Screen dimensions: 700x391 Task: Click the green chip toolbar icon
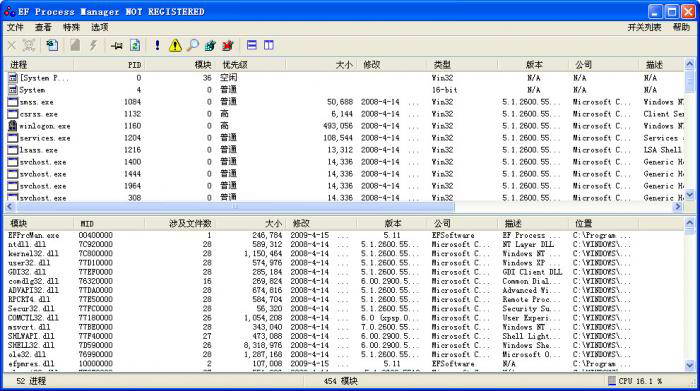tap(210, 45)
